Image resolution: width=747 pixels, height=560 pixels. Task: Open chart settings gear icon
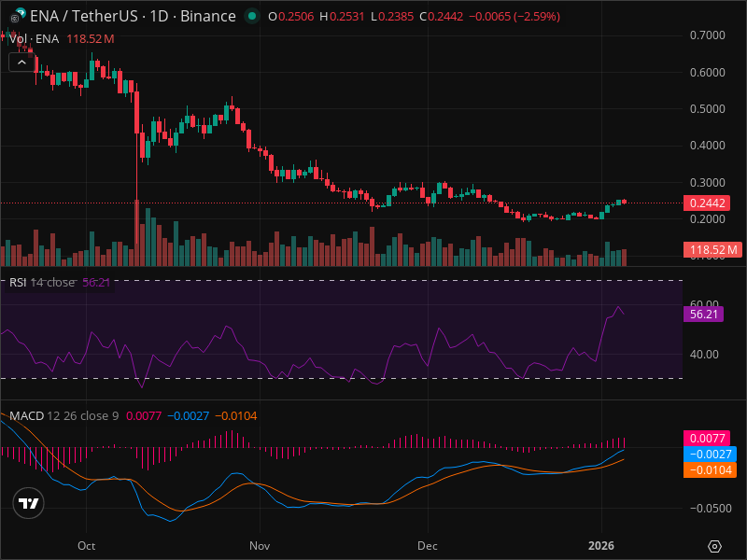coord(714,546)
